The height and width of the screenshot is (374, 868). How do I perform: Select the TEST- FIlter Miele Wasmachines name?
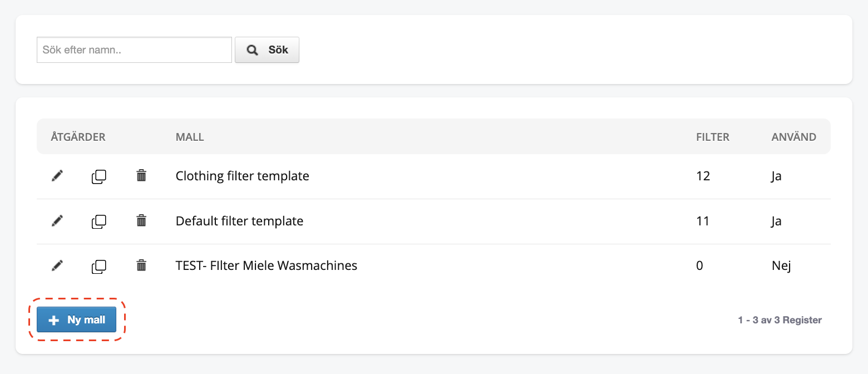click(x=267, y=265)
